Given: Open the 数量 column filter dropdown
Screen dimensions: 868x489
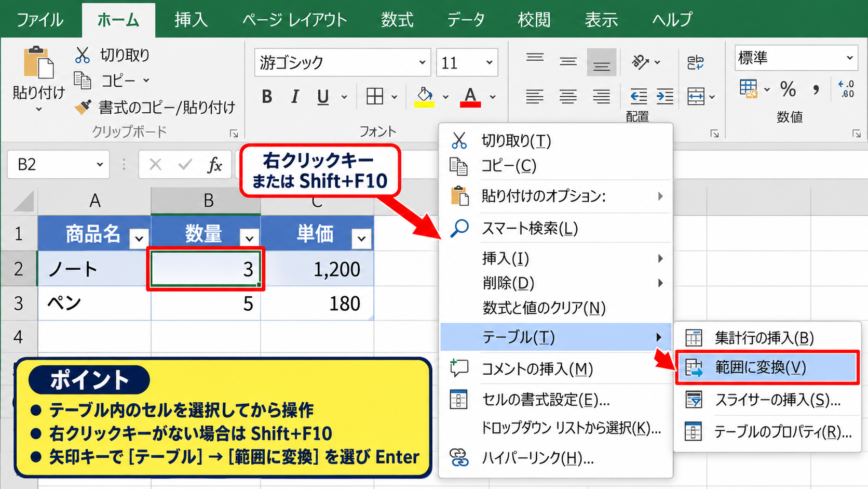Looking at the screenshot, I should (250, 239).
